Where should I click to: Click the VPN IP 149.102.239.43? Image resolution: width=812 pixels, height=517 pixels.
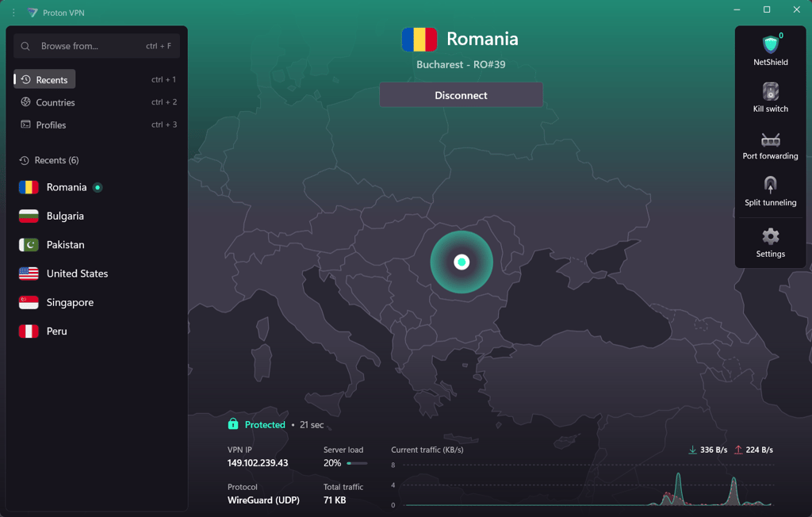[258, 462]
